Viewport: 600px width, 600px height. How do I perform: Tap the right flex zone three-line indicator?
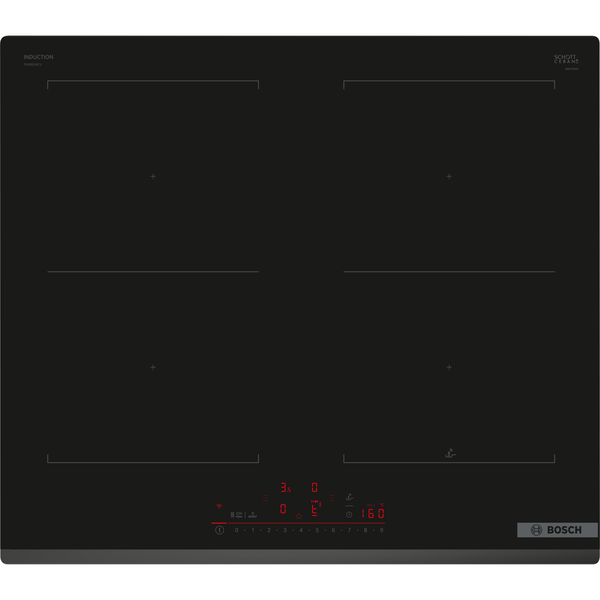pyautogui.click(x=332, y=498)
